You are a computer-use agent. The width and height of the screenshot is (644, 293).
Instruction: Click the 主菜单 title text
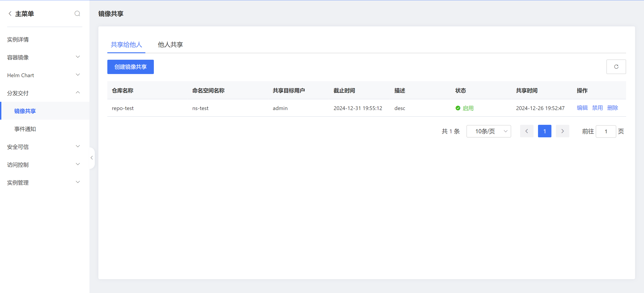[25, 13]
